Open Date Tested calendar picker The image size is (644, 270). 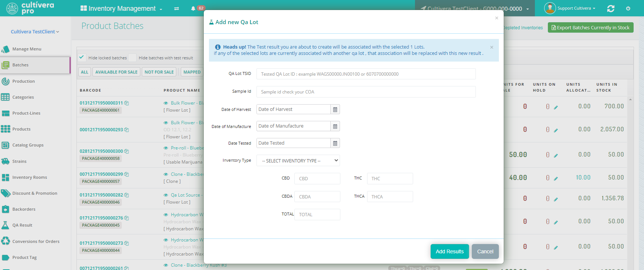click(335, 143)
